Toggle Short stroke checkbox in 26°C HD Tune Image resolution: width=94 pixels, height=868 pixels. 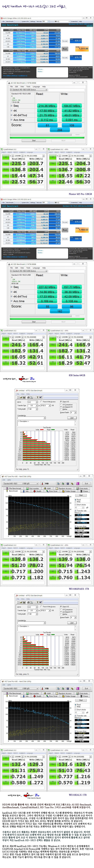point(75,505)
